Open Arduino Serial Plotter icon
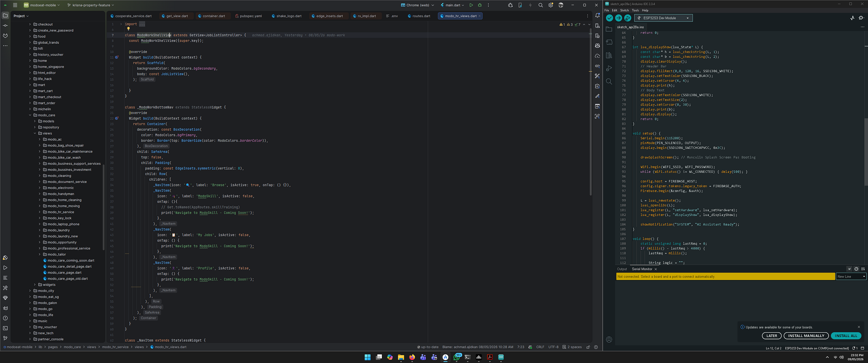 [852, 18]
